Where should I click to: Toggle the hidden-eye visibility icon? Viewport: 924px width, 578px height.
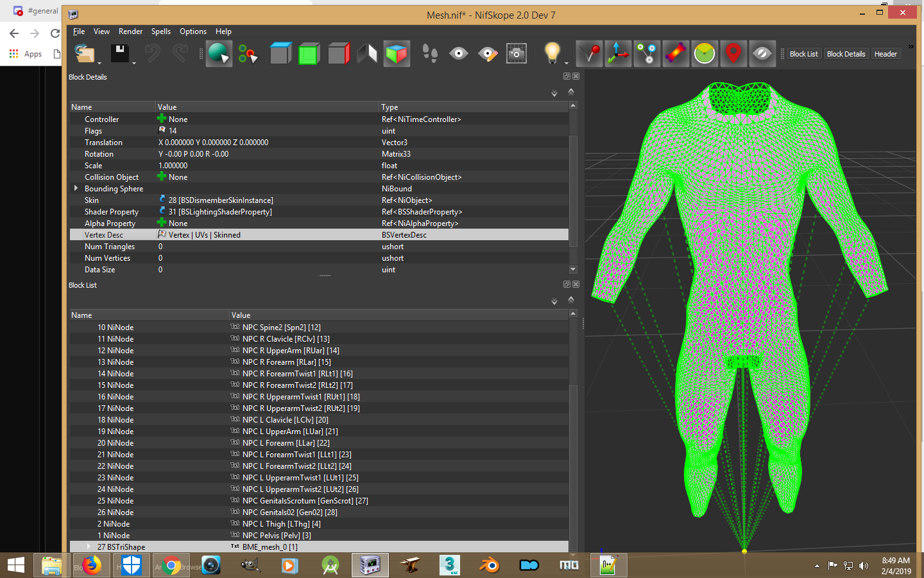pos(762,53)
